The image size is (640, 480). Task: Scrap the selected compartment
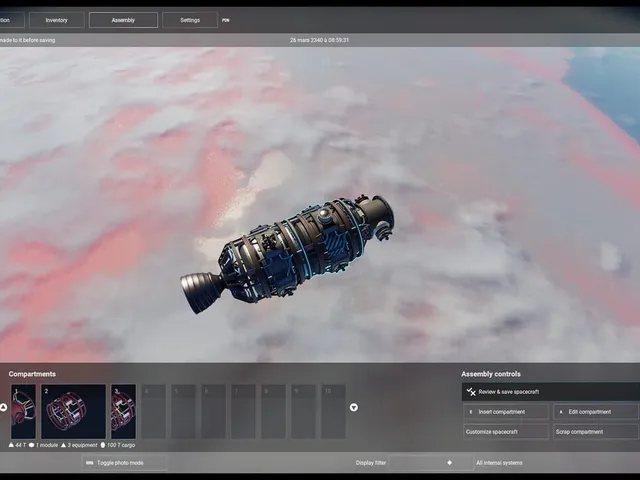(x=596, y=432)
